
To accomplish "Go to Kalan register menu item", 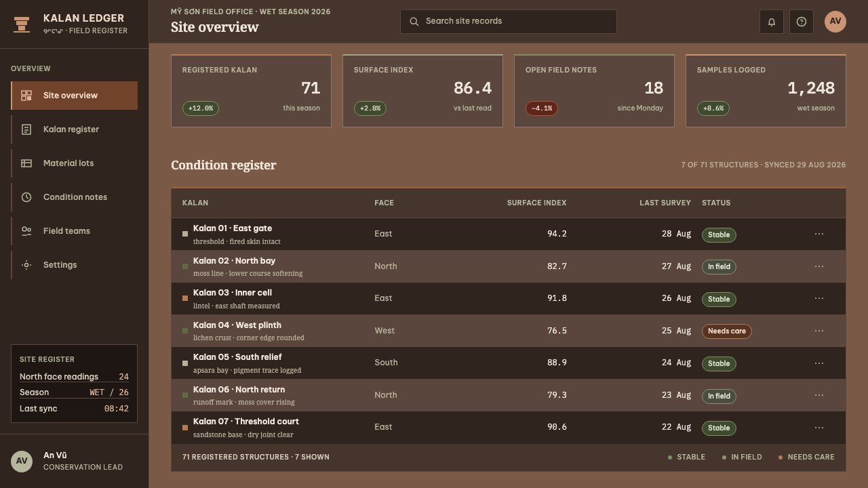I will [75, 129].
